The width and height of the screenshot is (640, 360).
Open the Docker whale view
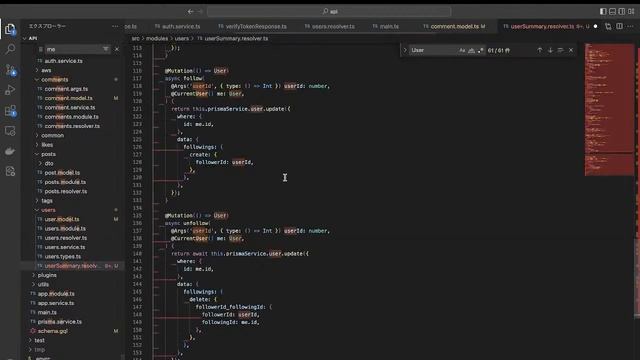pyautogui.click(x=10, y=151)
